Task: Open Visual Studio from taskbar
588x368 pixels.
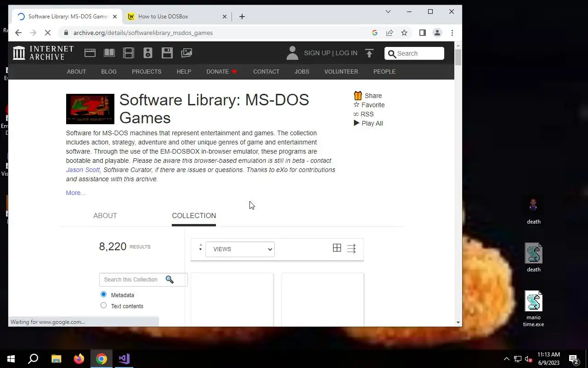Action: tap(124, 359)
